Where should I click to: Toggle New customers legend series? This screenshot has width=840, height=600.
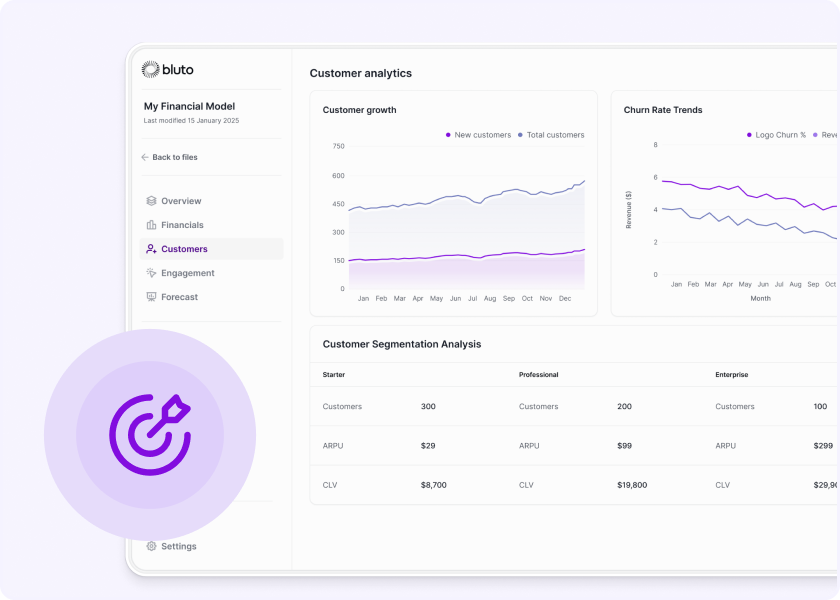pos(478,135)
